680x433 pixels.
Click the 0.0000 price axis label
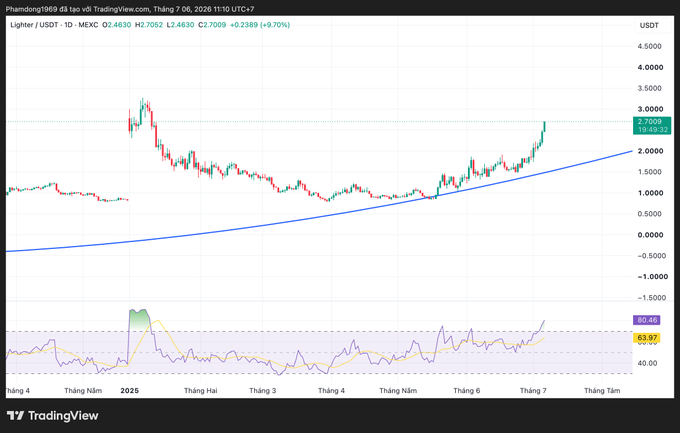(x=650, y=235)
